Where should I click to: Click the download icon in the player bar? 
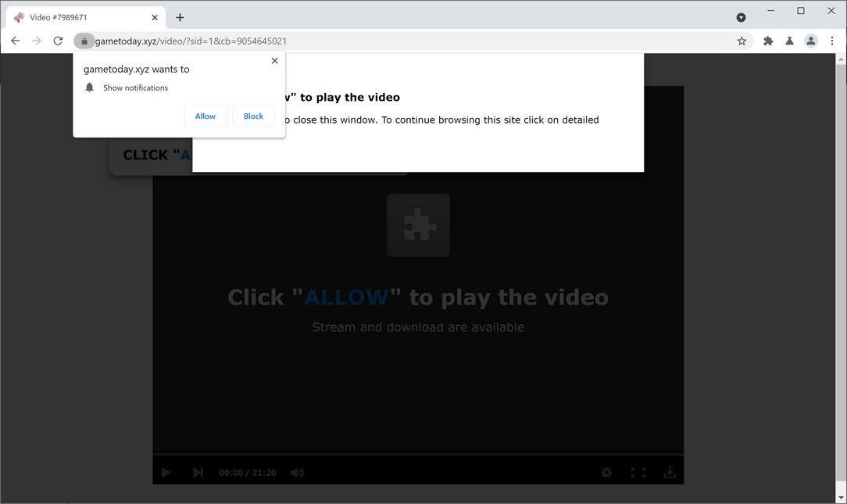click(670, 472)
